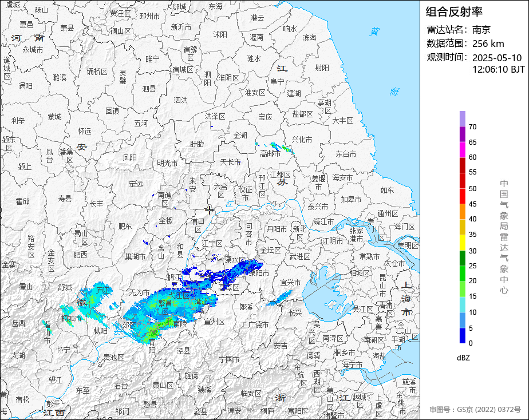The height and width of the screenshot is (420, 529).
Task: Click the 宜兴市 map label
Action: (290, 282)
